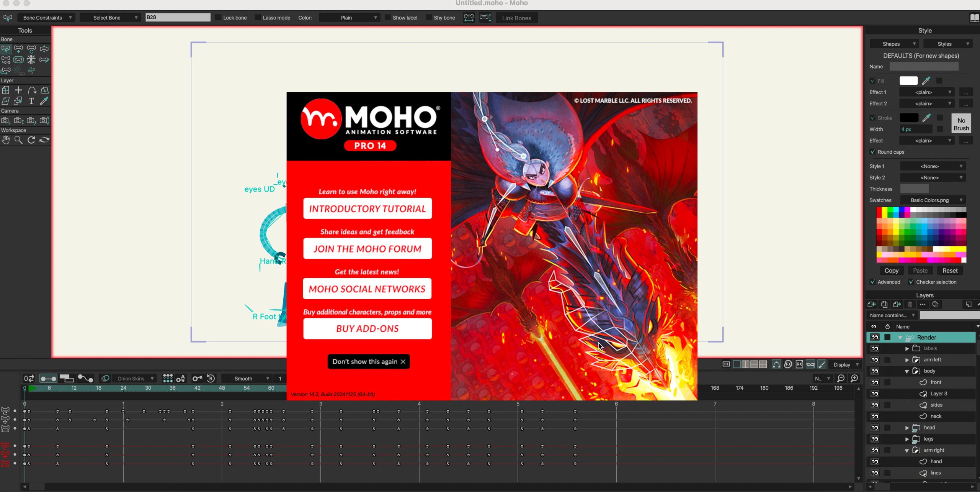Select the Transform Layer tool
This screenshot has width=980, height=492.
[6, 90]
